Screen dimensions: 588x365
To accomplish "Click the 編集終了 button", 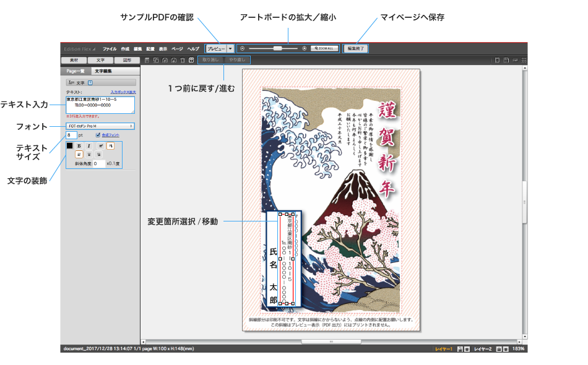I will click(x=355, y=48).
